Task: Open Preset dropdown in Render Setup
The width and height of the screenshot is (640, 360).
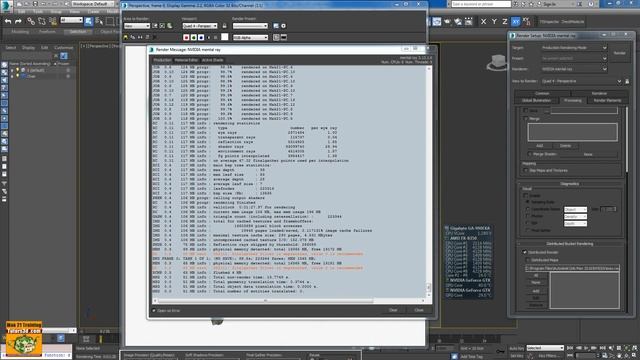Action: pos(574,58)
